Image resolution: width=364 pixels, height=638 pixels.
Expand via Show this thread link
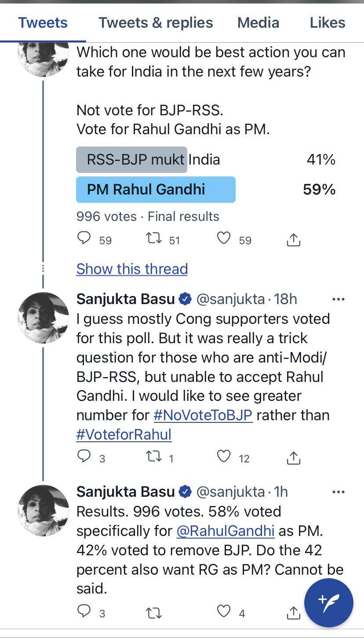[132, 269]
